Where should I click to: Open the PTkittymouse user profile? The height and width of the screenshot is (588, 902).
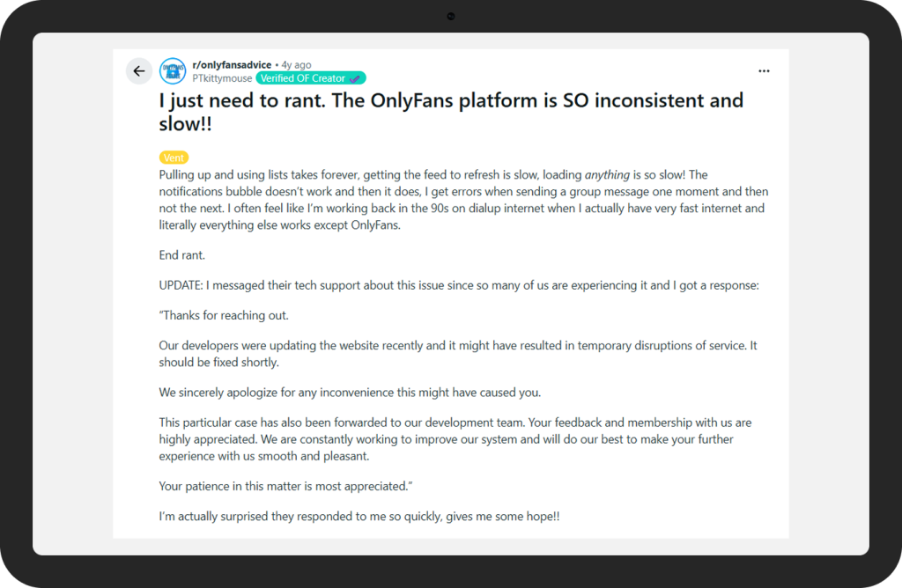click(222, 78)
